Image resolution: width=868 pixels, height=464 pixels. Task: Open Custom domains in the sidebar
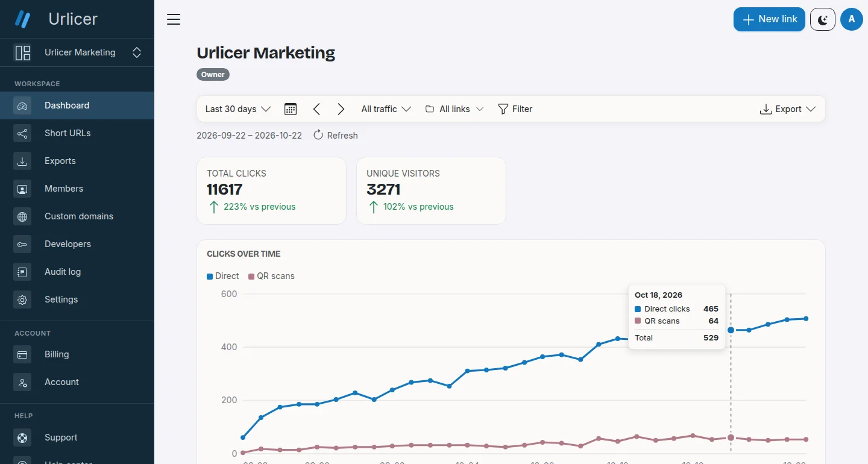pos(77,216)
